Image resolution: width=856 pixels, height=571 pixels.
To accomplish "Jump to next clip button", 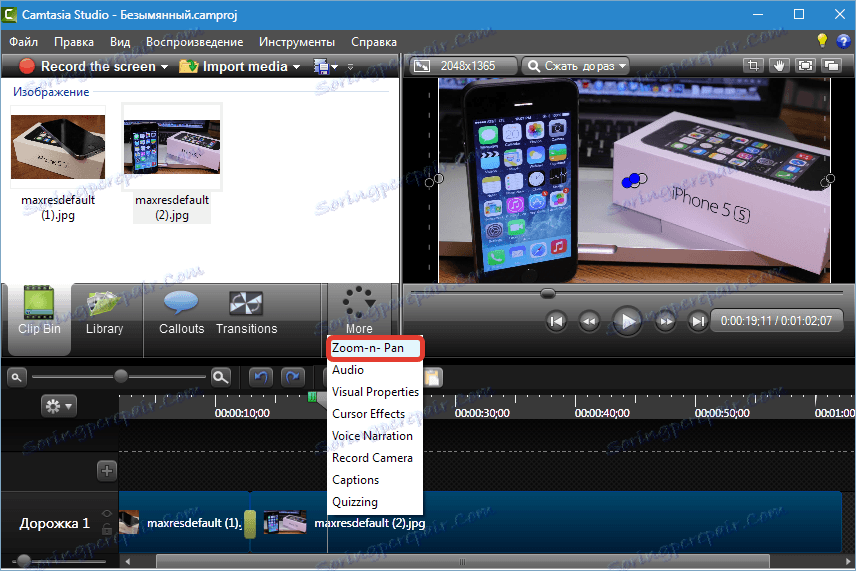I will click(697, 321).
